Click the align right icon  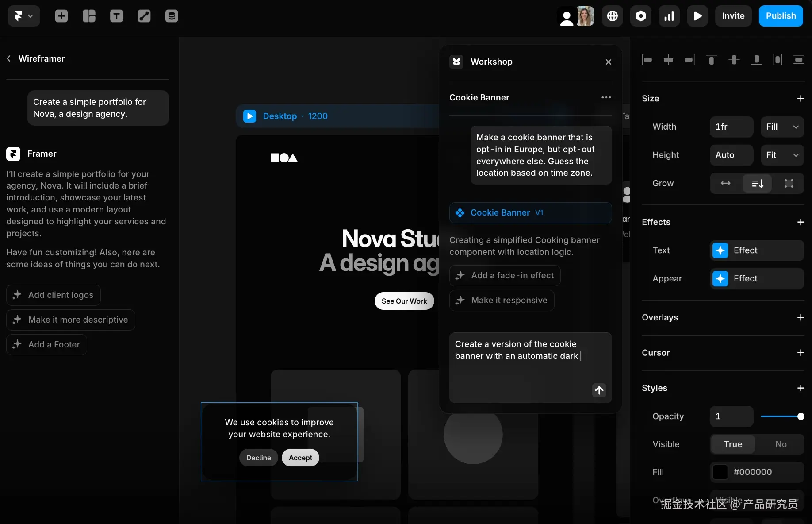pos(690,60)
